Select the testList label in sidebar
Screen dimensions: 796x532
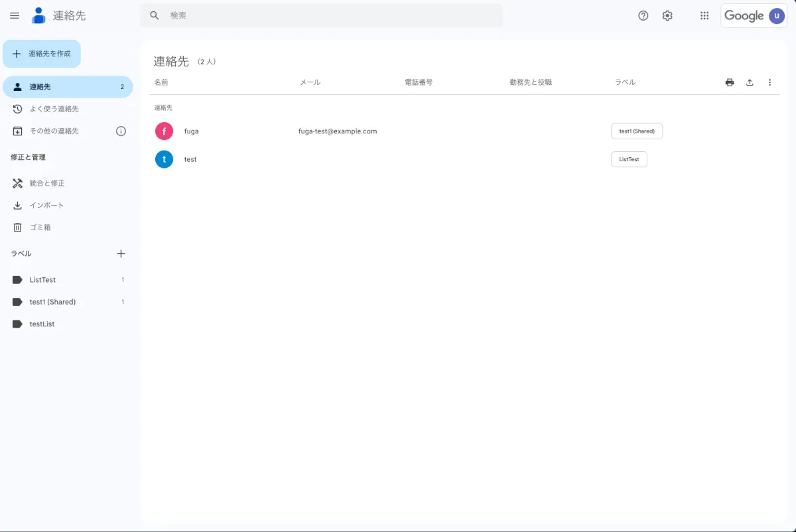42,324
